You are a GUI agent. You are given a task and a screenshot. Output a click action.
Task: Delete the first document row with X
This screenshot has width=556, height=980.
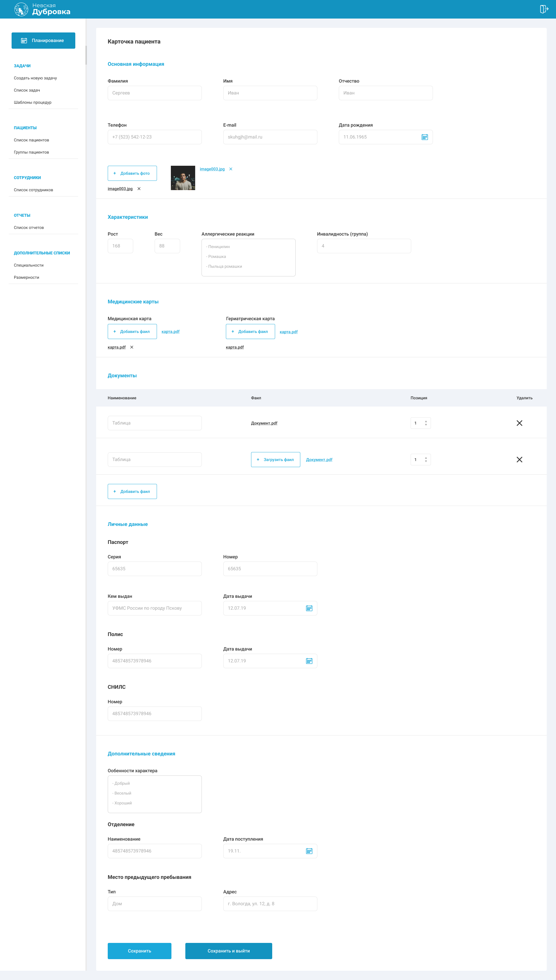[x=519, y=423]
